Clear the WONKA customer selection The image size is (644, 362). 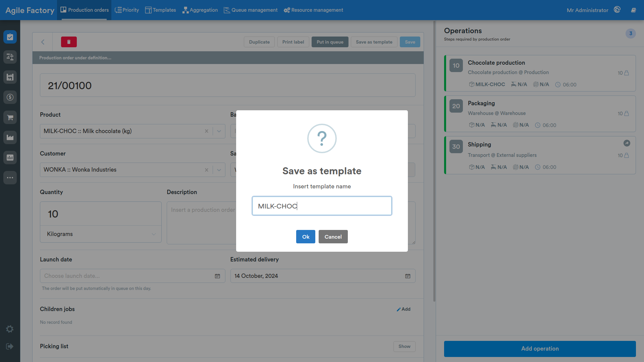tap(207, 170)
